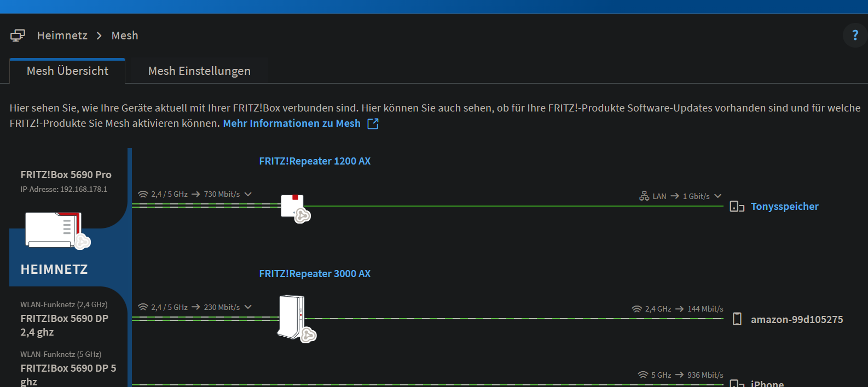The height and width of the screenshot is (387, 868).
Task: Switch to the Mesh Übersicht tab
Action: tap(67, 71)
